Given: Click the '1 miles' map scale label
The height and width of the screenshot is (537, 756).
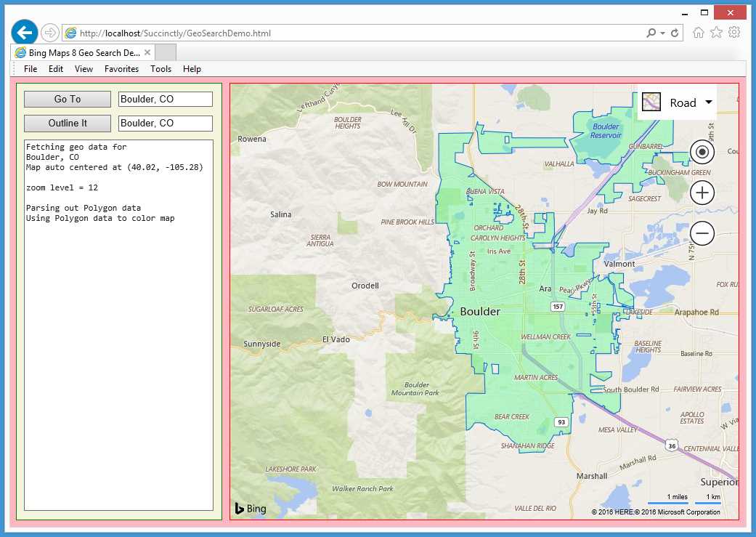Looking at the screenshot, I should click(678, 497).
